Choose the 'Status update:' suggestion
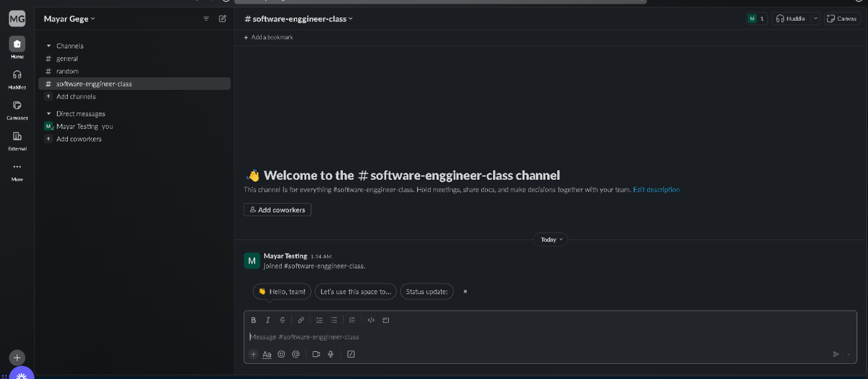This screenshot has height=379, width=868. (427, 292)
